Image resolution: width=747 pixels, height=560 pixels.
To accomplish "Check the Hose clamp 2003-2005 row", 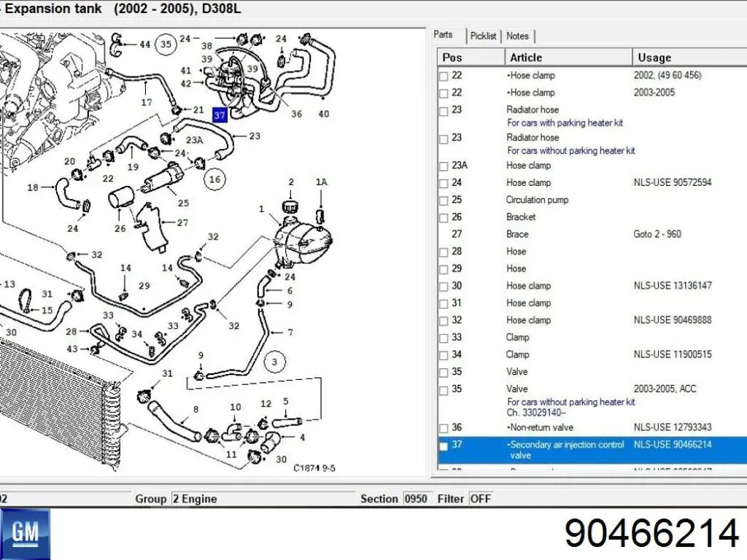I will (444, 93).
